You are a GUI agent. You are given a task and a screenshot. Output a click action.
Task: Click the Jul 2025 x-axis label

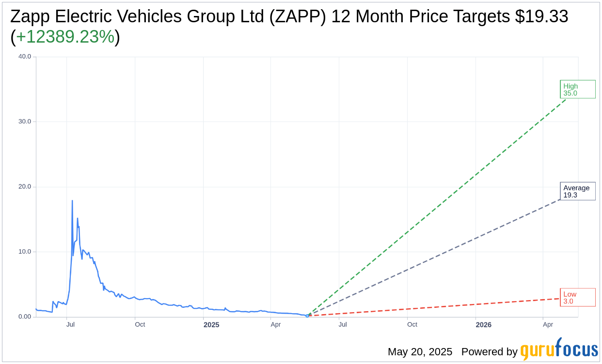[x=343, y=325]
